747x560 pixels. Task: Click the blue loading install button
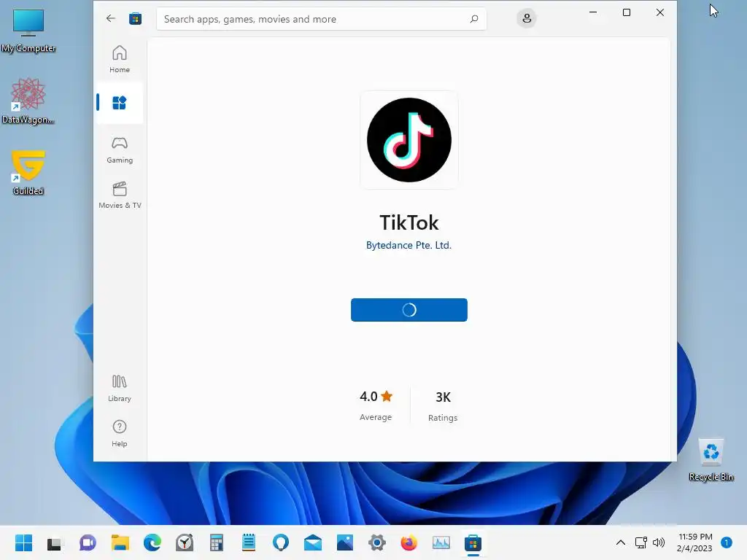click(x=409, y=310)
